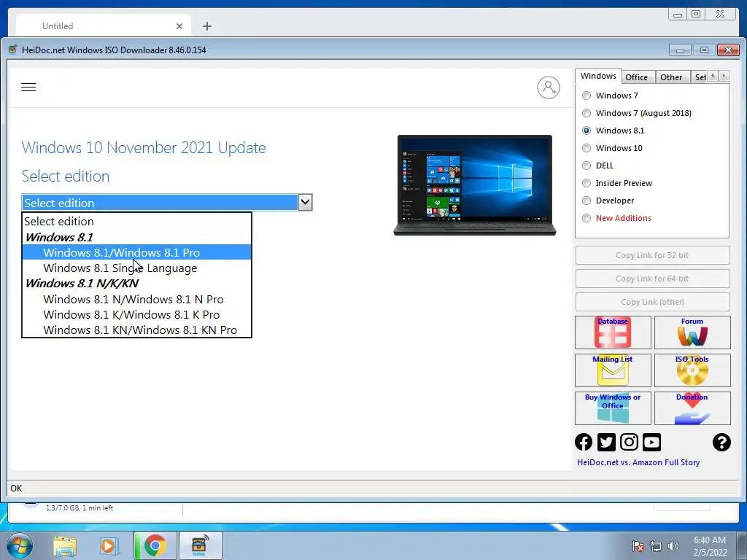
Task: Choose Windows 8.1 KN/Windows 8.1 KN Pro
Action: tap(136, 330)
